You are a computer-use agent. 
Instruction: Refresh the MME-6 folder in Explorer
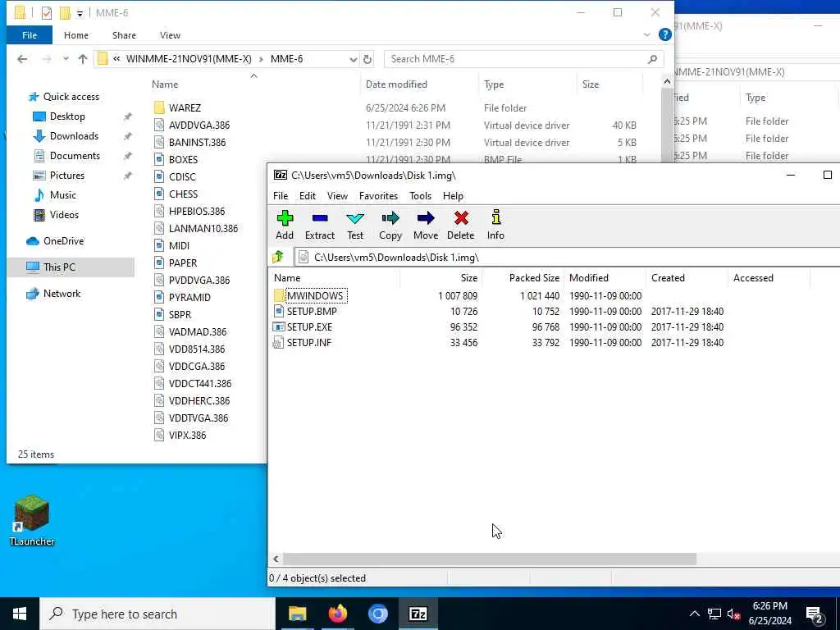click(367, 59)
